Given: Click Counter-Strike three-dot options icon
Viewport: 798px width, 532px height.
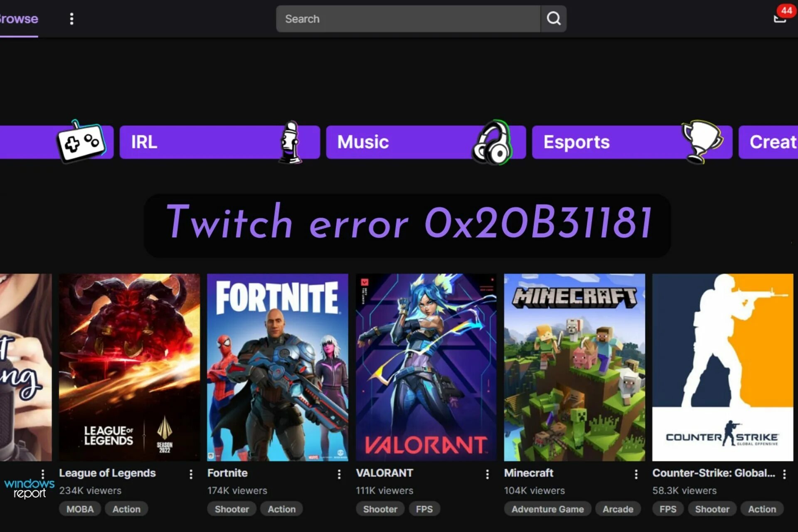Looking at the screenshot, I should point(784,474).
